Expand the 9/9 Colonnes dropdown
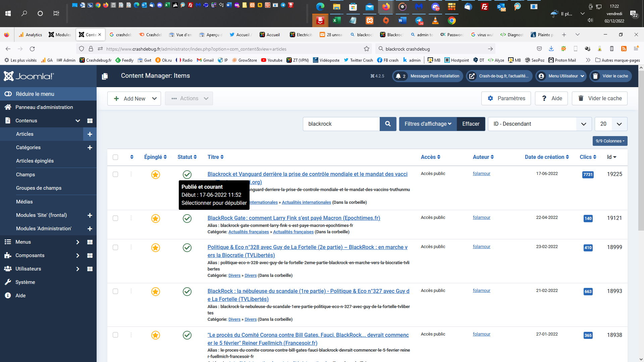 click(610, 141)
